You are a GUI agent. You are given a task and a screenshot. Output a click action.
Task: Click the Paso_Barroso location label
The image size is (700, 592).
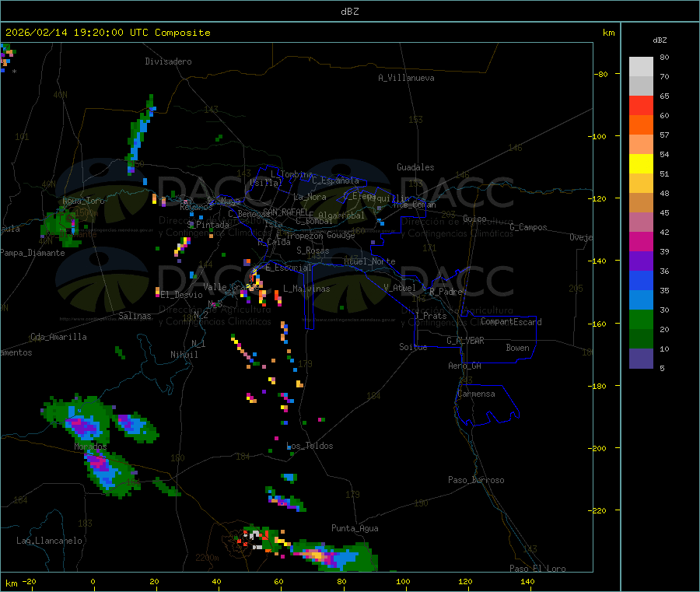point(476,480)
